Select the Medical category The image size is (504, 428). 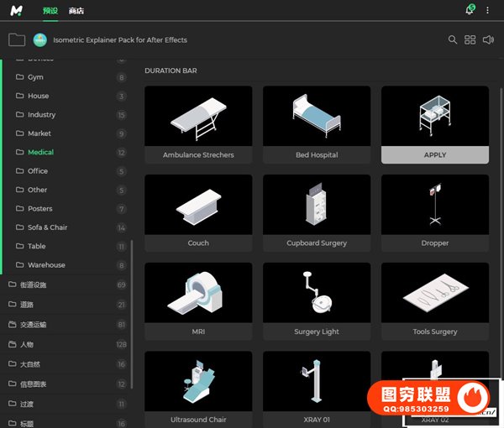(x=40, y=152)
